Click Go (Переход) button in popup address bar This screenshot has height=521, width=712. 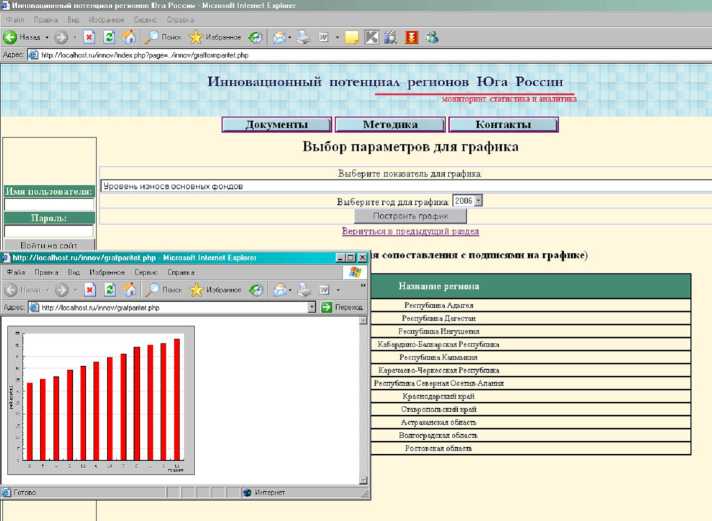coord(342,308)
